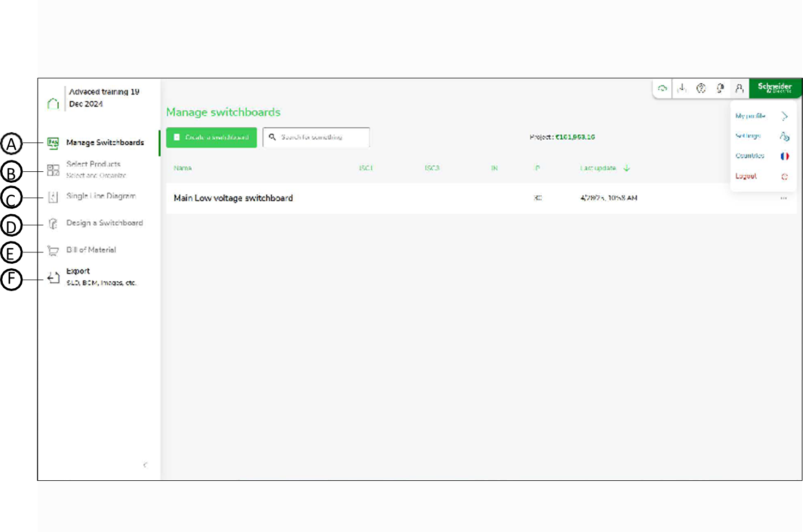Click the download icon in top toolbar
The width and height of the screenshot is (803, 532).
click(x=682, y=88)
